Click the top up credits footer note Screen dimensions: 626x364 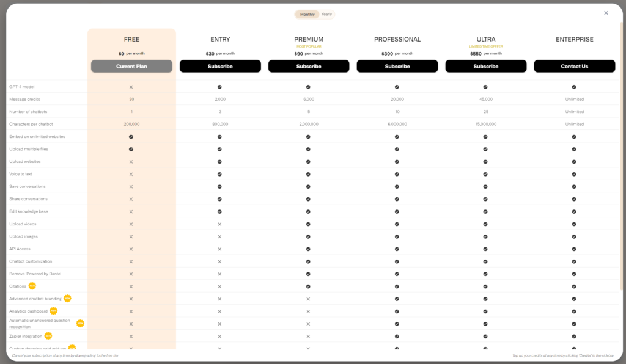[x=563, y=355]
